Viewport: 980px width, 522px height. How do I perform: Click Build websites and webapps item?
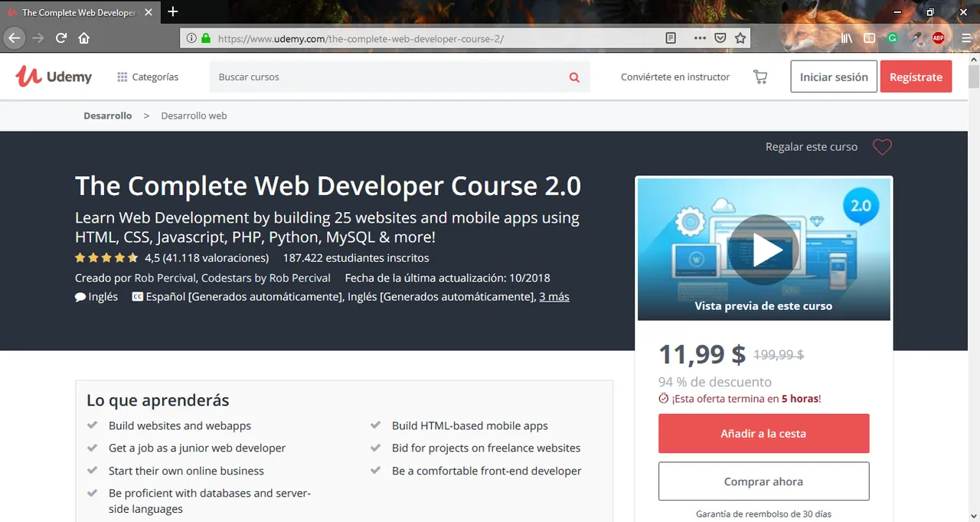(180, 426)
